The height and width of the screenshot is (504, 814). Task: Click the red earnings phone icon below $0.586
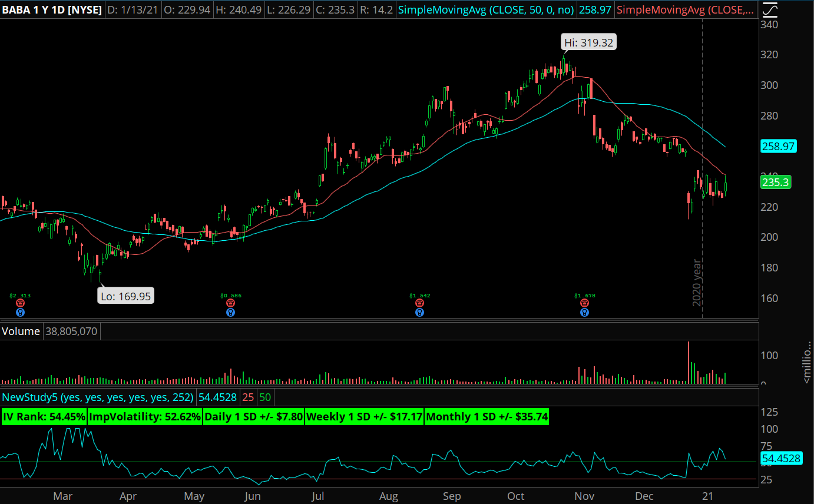click(x=230, y=303)
